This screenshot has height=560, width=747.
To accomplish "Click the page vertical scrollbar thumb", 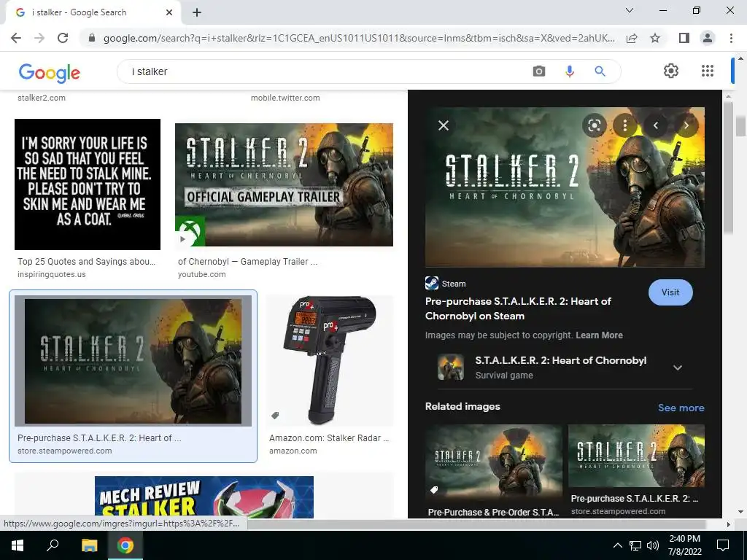I will point(740,125).
